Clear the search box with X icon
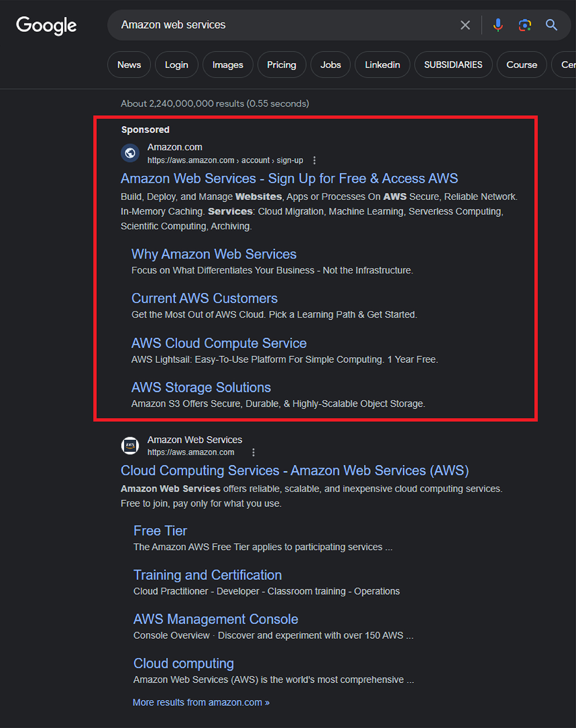 (465, 25)
